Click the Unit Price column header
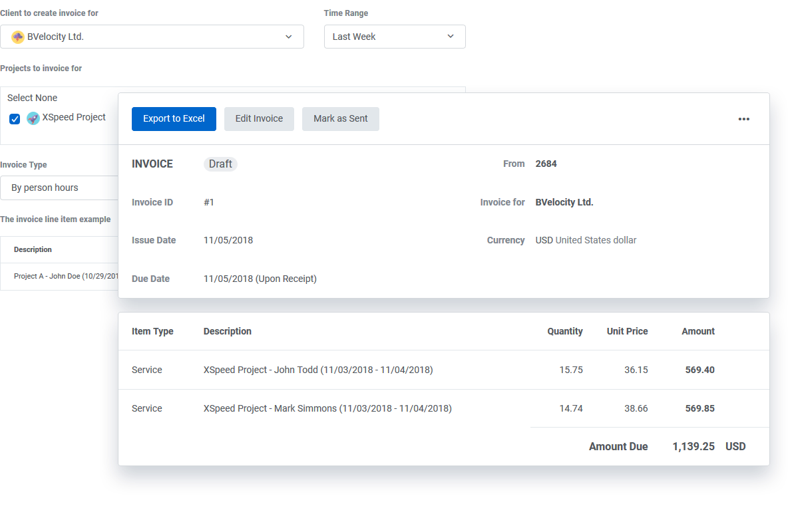Screen dimensions: 788x532 pyautogui.click(x=627, y=331)
